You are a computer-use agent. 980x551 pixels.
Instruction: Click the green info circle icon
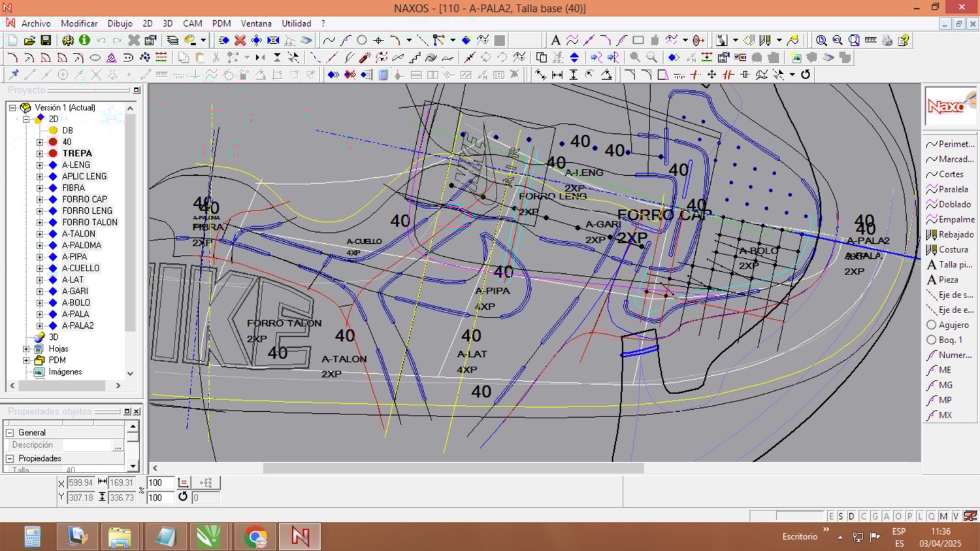(84, 41)
